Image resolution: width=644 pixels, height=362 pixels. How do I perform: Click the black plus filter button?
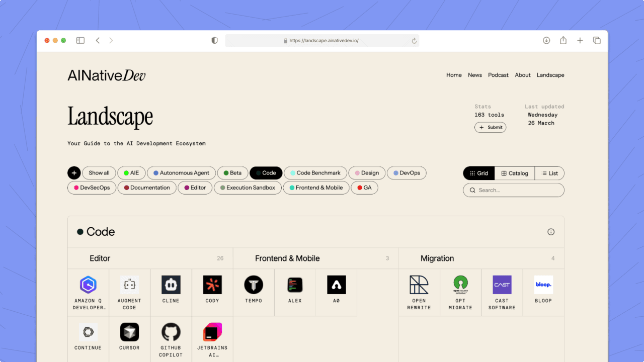click(74, 173)
